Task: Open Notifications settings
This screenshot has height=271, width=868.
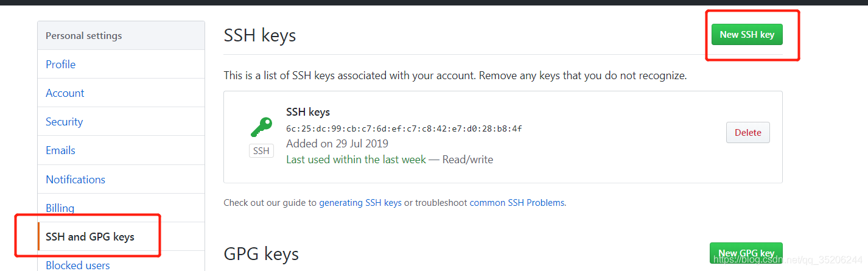Action: pos(75,180)
